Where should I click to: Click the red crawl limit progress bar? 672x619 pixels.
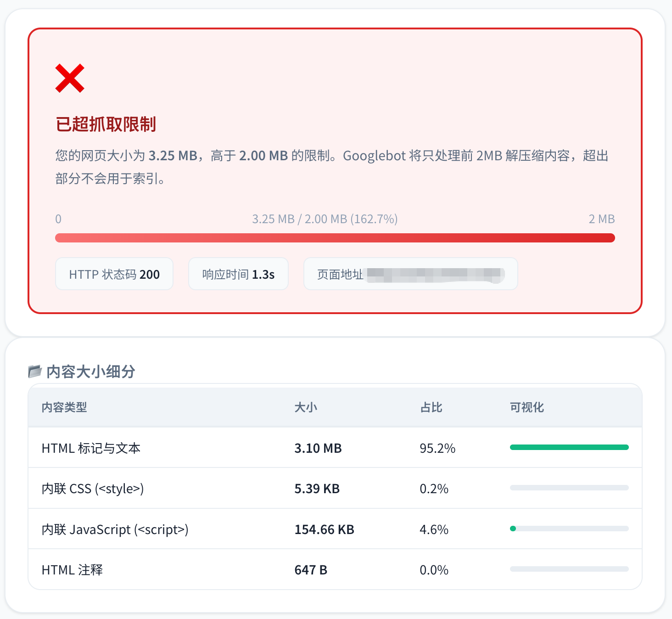click(335, 238)
